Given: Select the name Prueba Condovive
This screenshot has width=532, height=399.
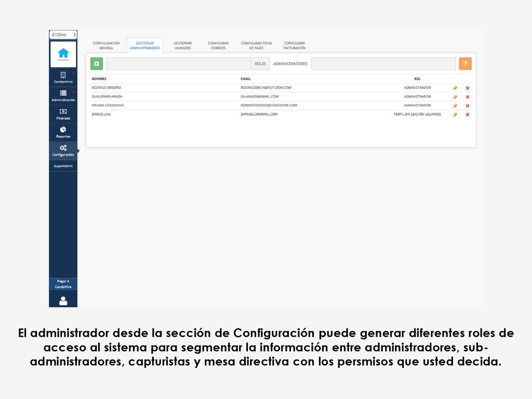Looking at the screenshot, I should pos(108,105).
